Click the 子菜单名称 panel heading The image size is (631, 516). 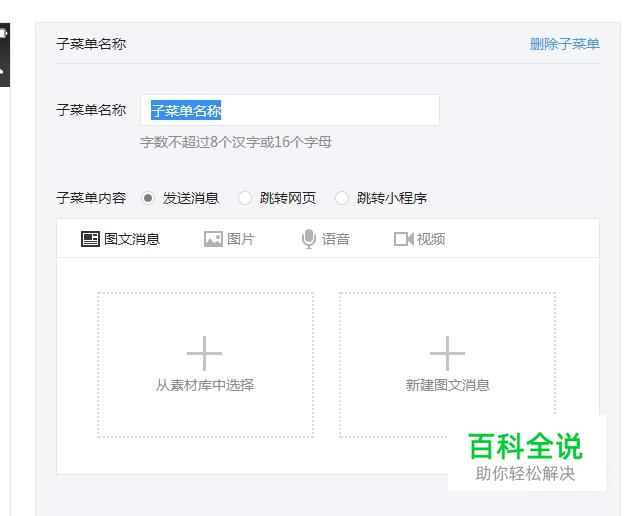point(91,44)
